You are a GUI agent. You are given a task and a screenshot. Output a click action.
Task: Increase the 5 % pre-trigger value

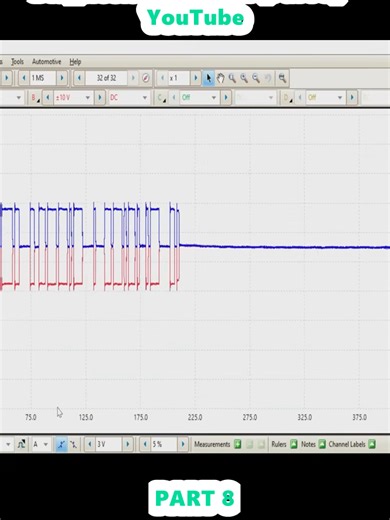(x=183, y=444)
